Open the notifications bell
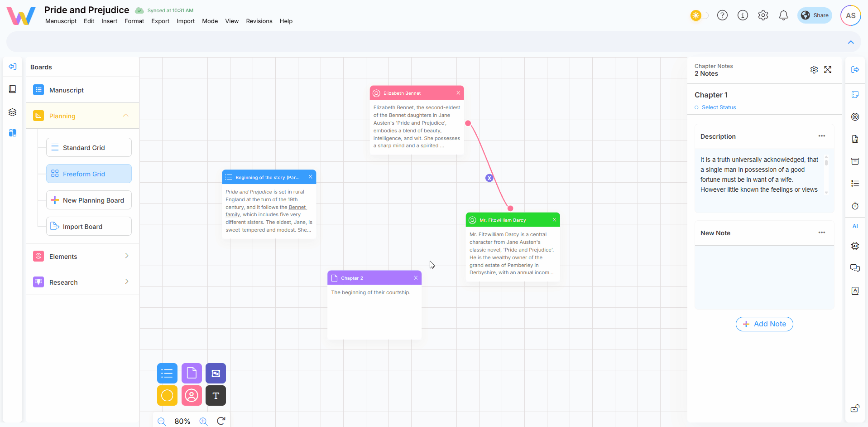Viewport: 868px width, 427px height. [783, 15]
